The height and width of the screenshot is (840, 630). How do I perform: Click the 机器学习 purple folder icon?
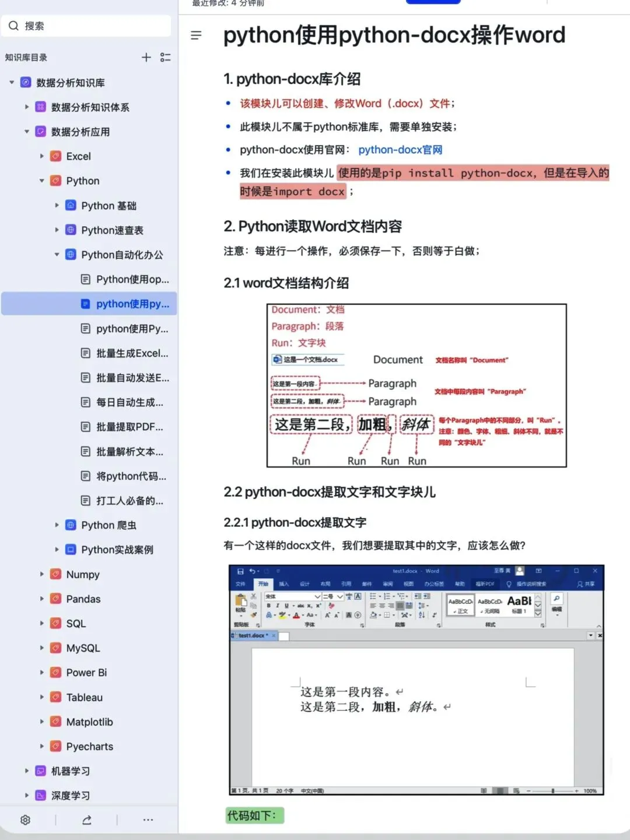[x=40, y=771]
